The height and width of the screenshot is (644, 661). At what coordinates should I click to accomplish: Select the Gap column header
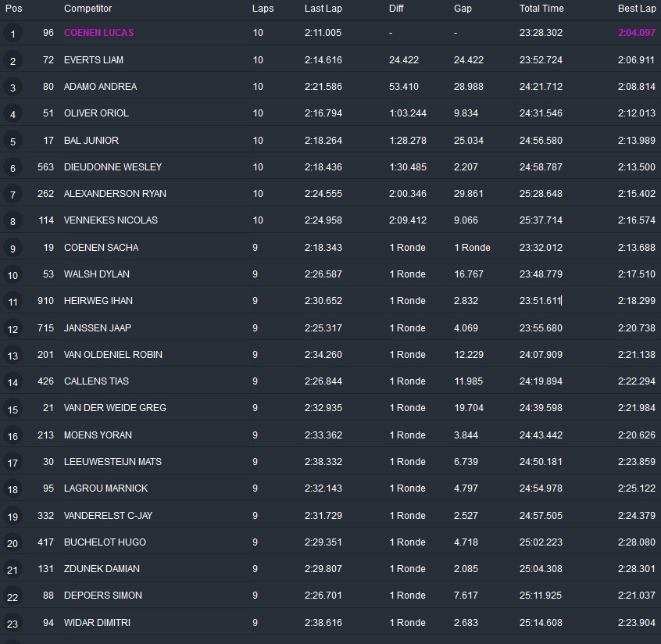coord(463,9)
